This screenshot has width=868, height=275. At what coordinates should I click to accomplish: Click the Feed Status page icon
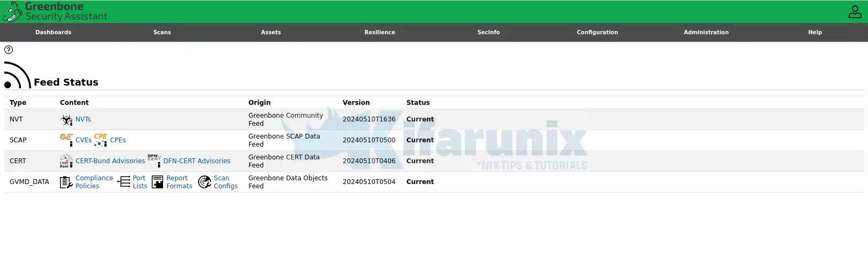click(x=17, y=75)
